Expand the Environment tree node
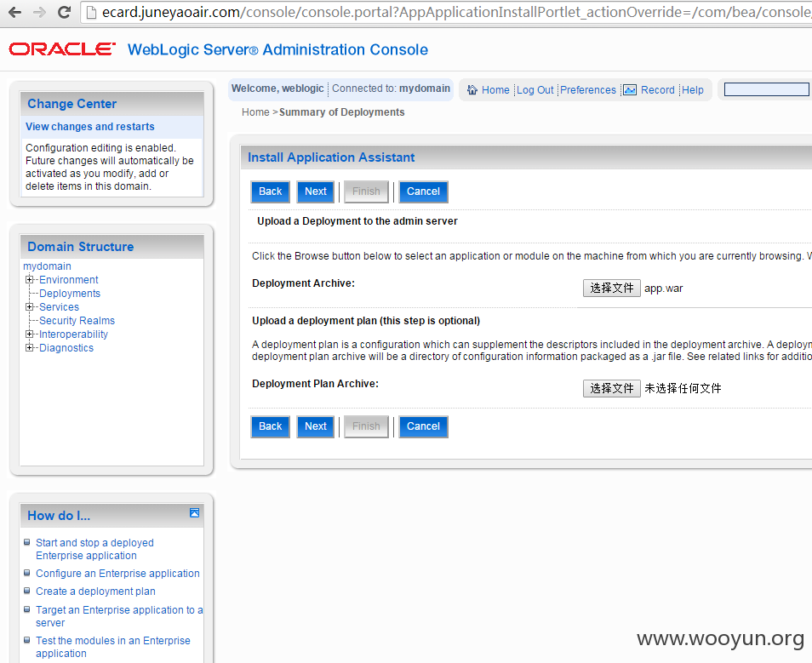812x663 pixels. pyautogui.click(x=30, y=280)
